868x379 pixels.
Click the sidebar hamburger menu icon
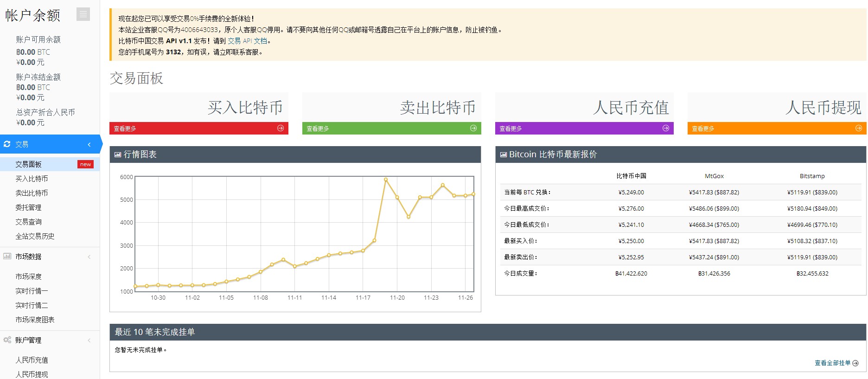point(83,14)
